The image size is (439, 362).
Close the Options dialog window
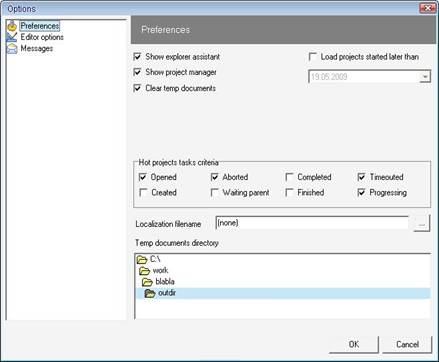(x=428, y=8)
